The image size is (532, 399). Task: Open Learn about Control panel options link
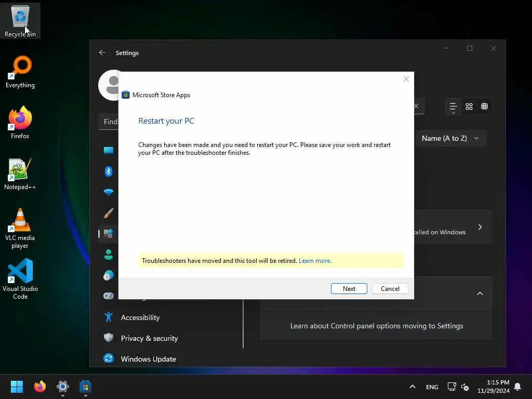coord(377,326)
